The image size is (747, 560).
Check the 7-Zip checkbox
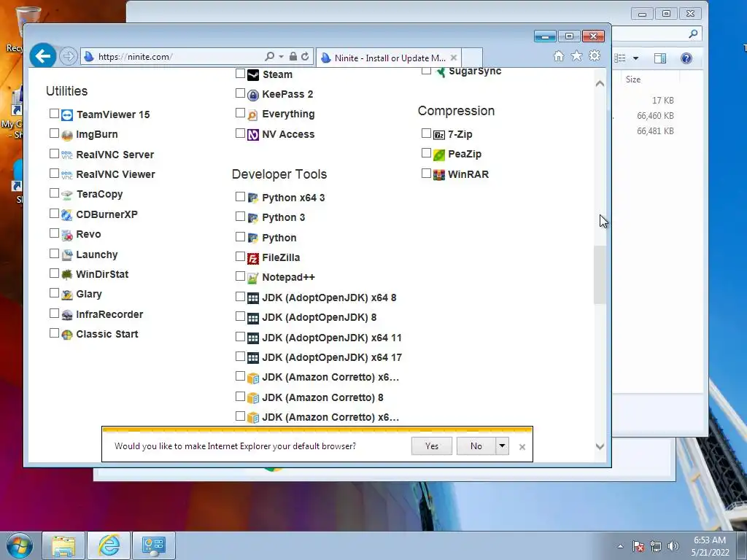(x=426, y=133)
